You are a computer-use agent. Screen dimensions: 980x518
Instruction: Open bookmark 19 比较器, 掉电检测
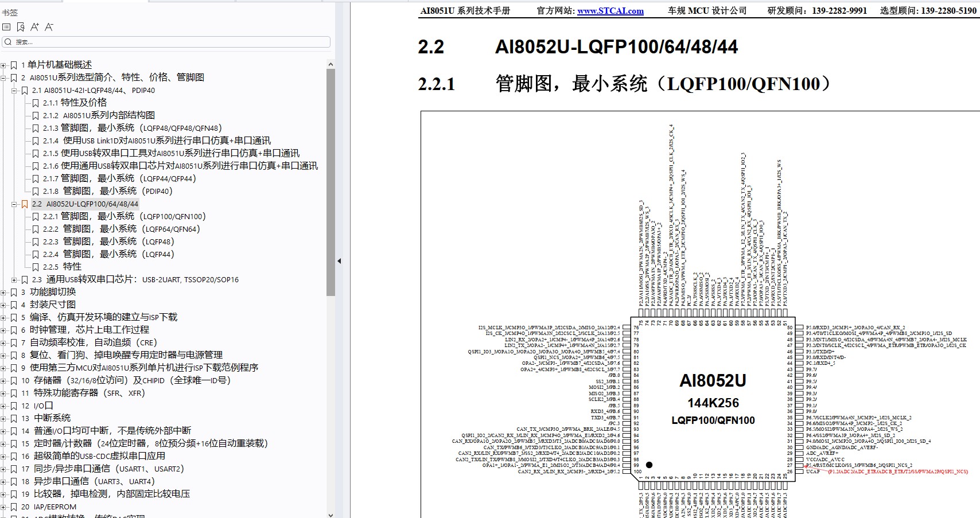point(106,494)
